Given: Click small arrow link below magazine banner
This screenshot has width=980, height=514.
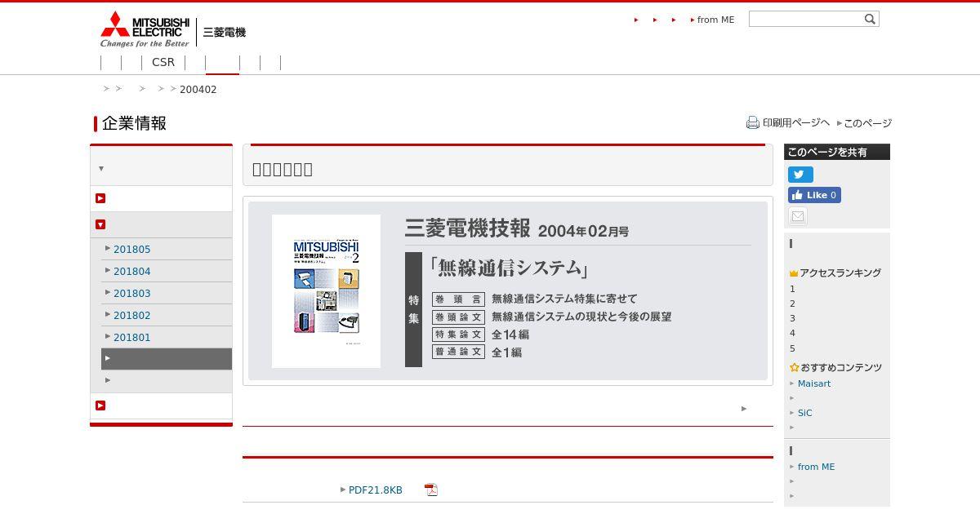Looking at the screenshot, I should click(744, 409).
